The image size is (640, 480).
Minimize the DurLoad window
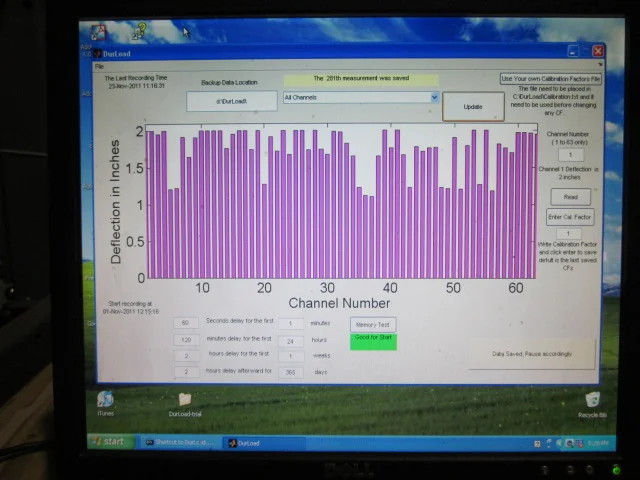573,51
